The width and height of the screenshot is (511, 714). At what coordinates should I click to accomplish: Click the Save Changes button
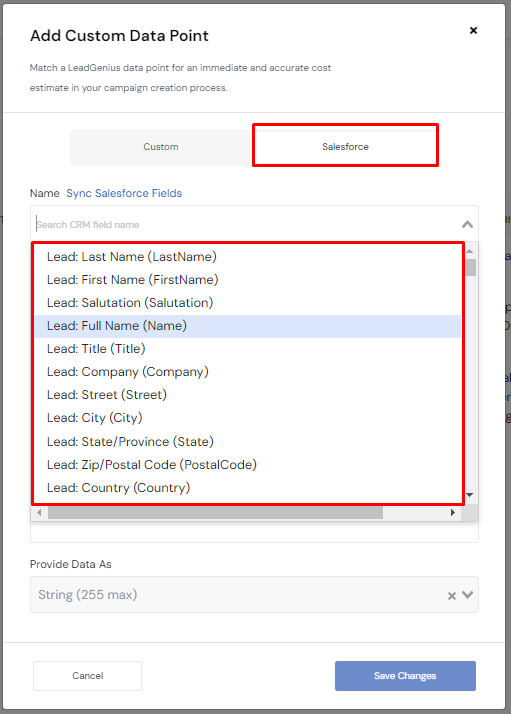405,676
